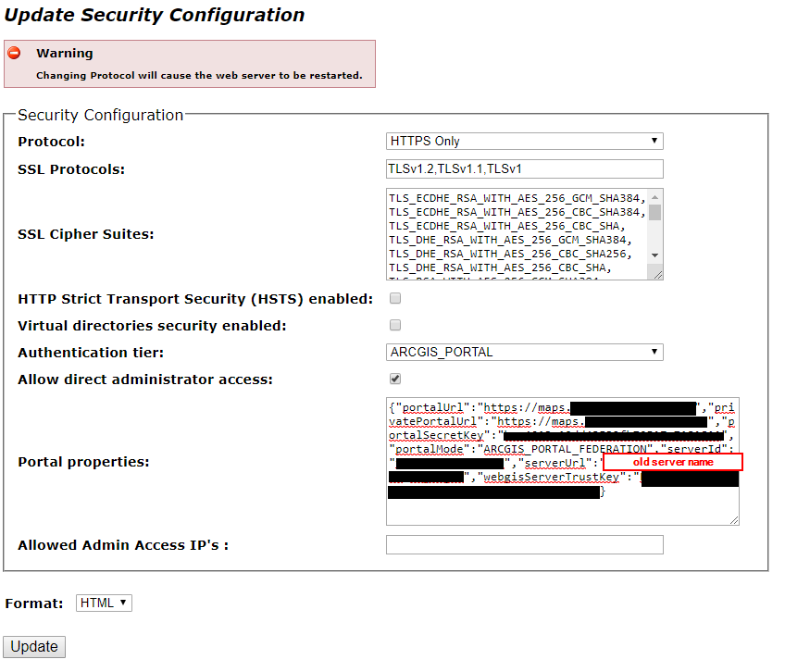Click the cipher suites text area resize handle
Viewport: 785px width, 672px height.
point(658,274)
